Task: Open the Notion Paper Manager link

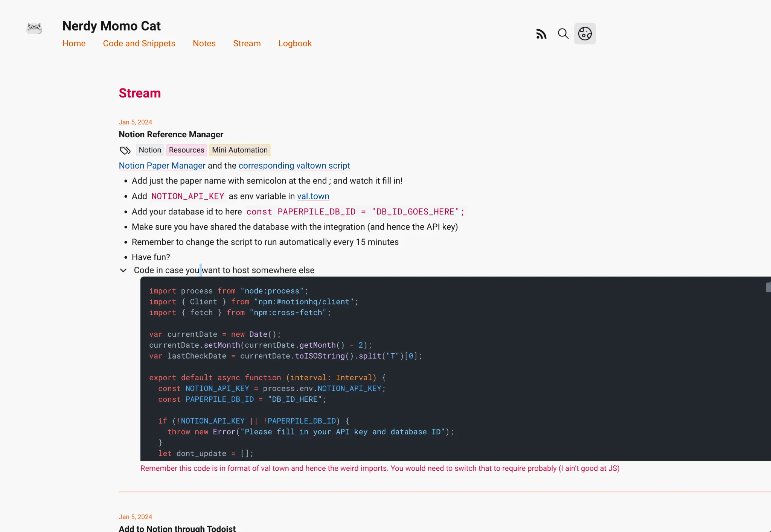Action: click(162, 166)
